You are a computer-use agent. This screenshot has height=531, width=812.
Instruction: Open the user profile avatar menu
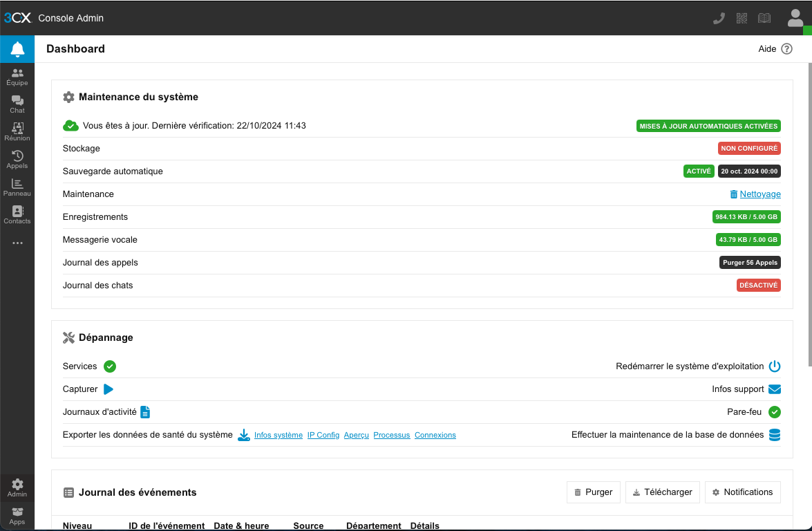(795, 18)
